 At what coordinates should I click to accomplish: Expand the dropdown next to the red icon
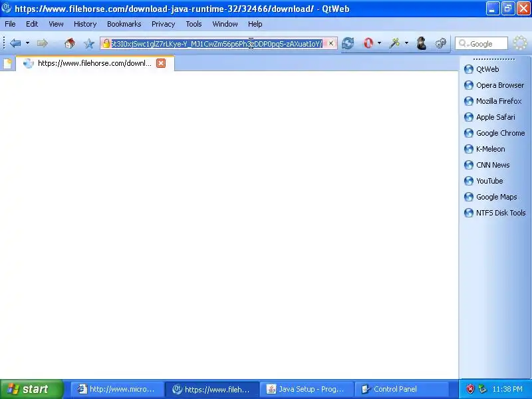click(x=379, y=43)
